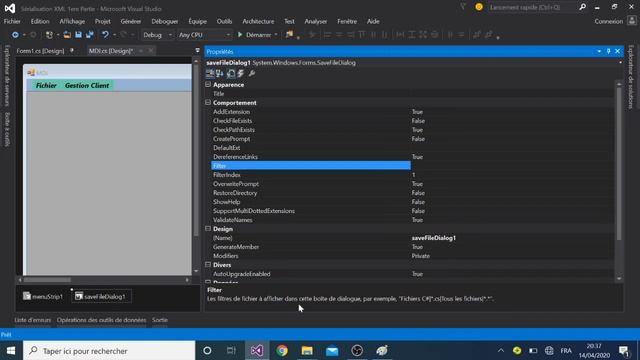Collapse the Apparence category
Viewport: 640px width, 360px height.
point(208,84)
